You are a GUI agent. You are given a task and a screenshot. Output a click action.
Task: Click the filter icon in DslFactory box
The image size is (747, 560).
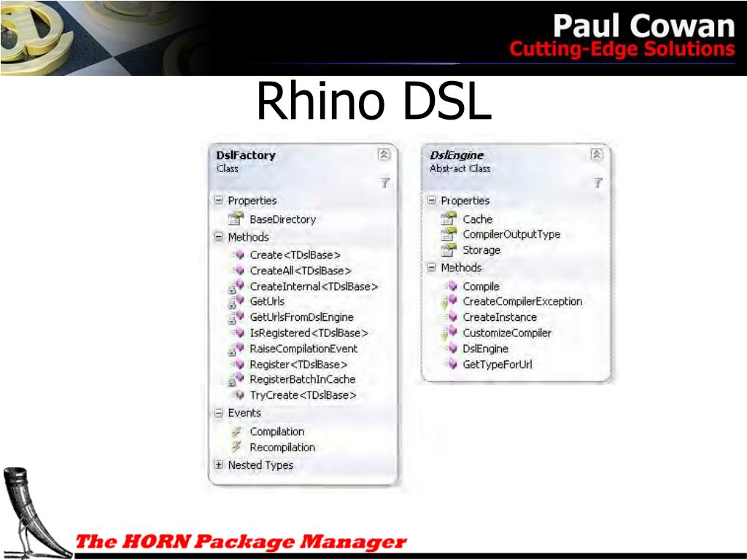pyautogui.click(x=385, y=182)
